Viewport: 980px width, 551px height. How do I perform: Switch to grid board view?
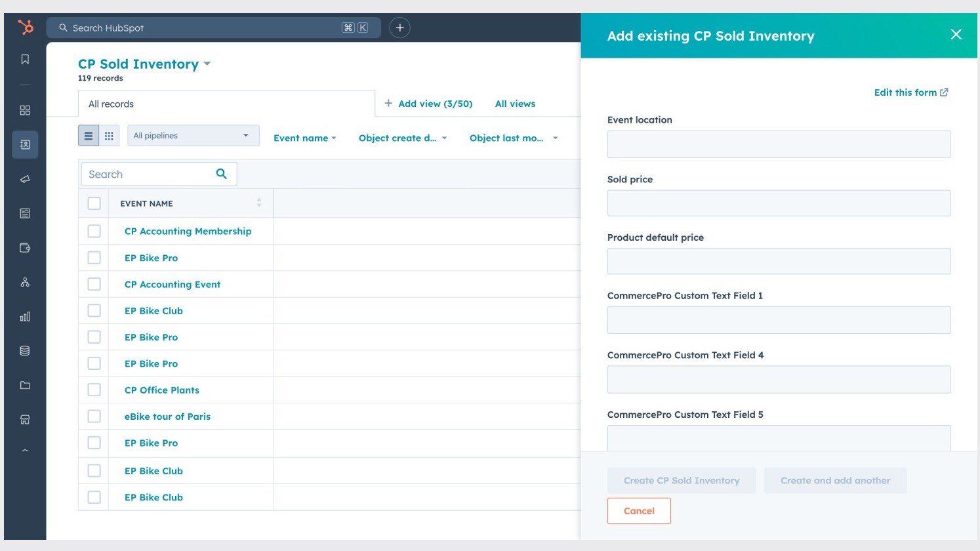pos(109,136)
